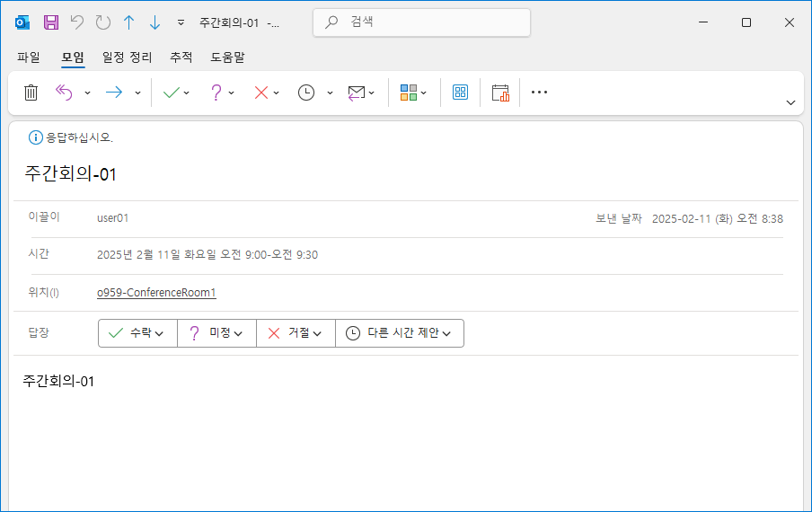Image resolution: width=812 pixels, height=512 pixels.
Task: Save the meeting item with the floppy icon
Action: point(50,22)
